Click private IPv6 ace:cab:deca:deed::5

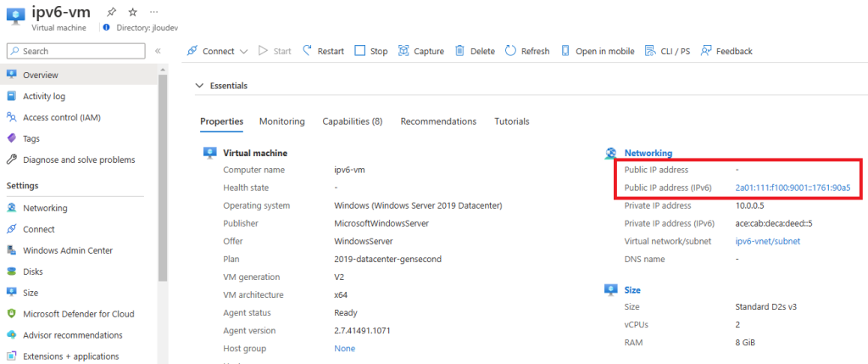pyautogui.click(x=773, y=223)
